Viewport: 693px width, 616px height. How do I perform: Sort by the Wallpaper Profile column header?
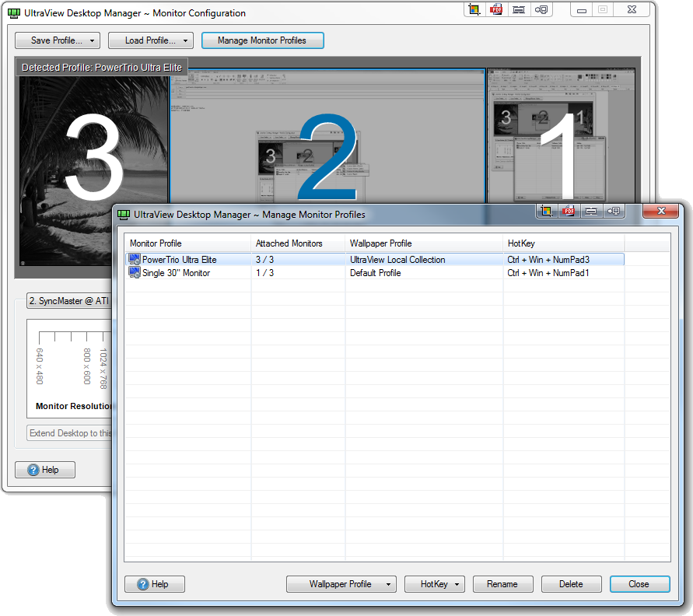pos(424,243)
